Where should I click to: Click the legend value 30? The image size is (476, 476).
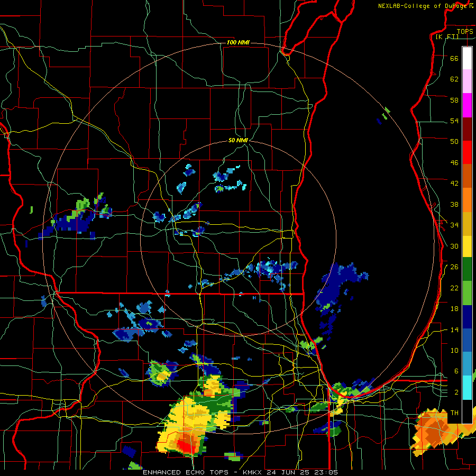454,246
